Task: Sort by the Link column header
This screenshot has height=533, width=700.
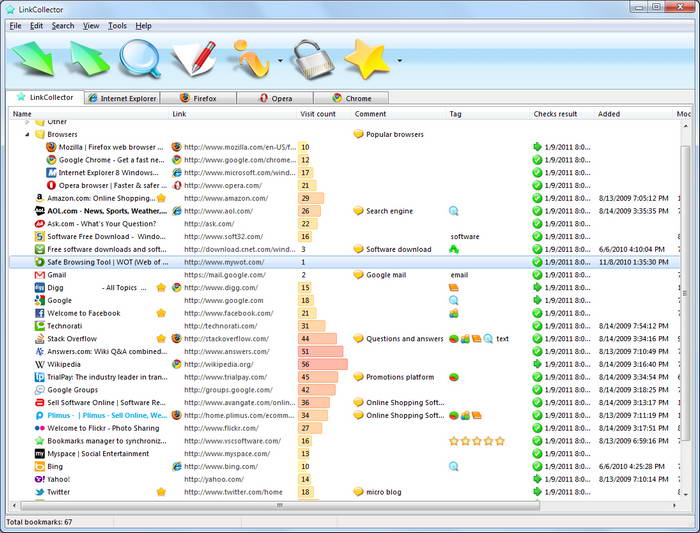Action: pyautogui.click(x=233, y=114)
